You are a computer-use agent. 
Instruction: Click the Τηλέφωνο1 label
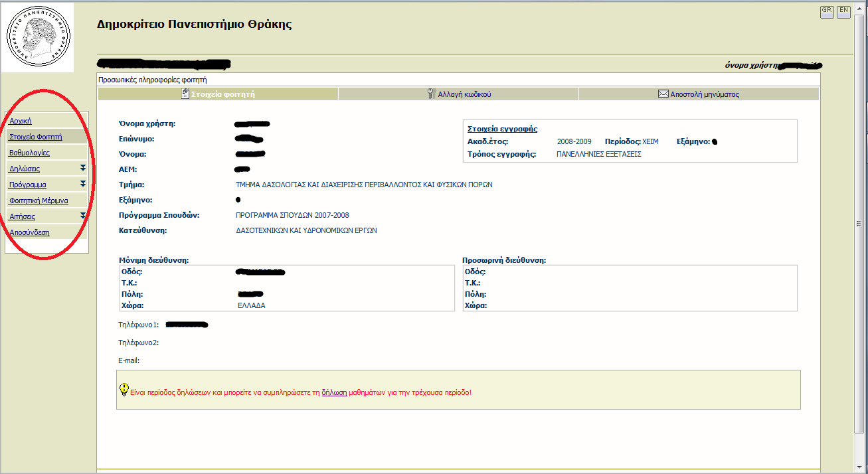[x=139, y=325]
